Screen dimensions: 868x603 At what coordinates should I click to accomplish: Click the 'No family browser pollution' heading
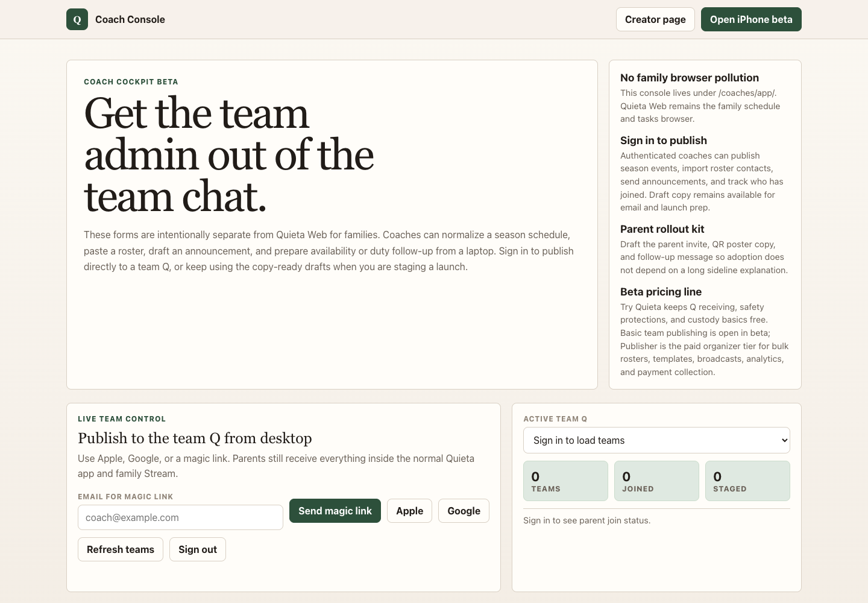(x=690, y=78)
